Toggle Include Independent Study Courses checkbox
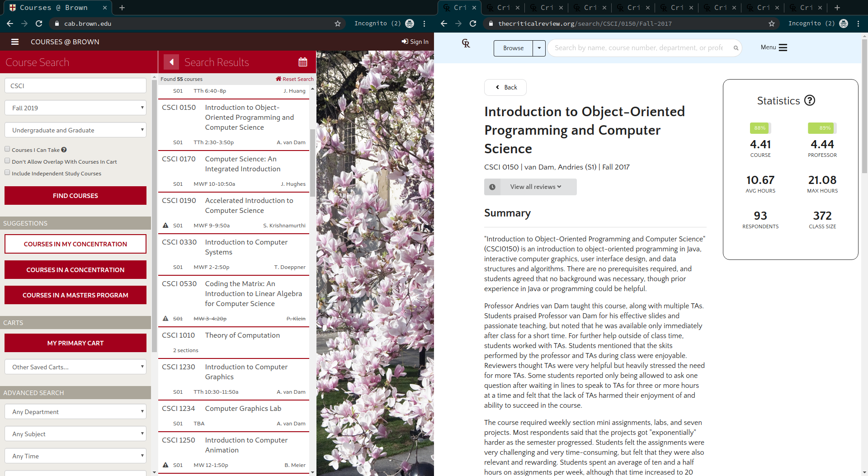This screenshot has height=476, width=868. click(7, 173)
